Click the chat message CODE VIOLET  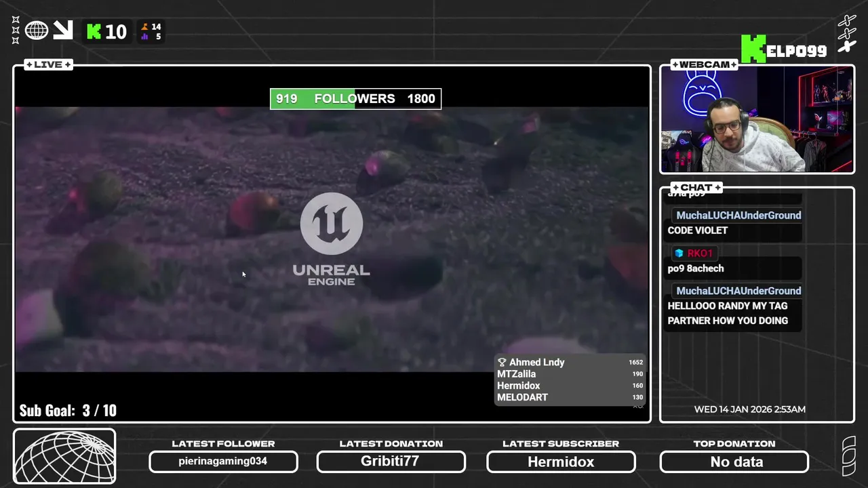tap(698, 230)
